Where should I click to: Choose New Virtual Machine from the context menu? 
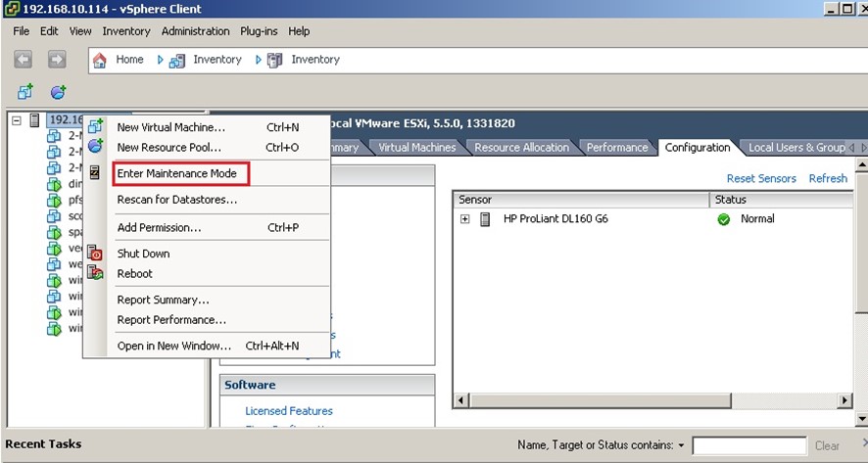point(207,128)
